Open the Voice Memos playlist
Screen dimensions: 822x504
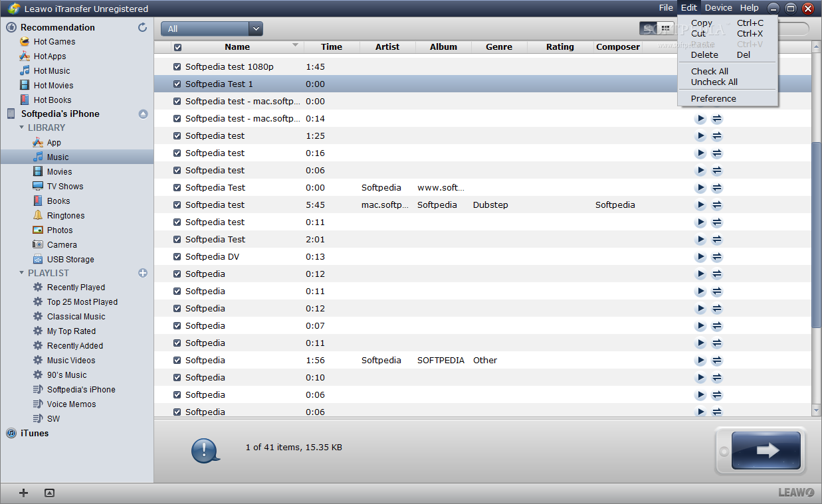71,404
